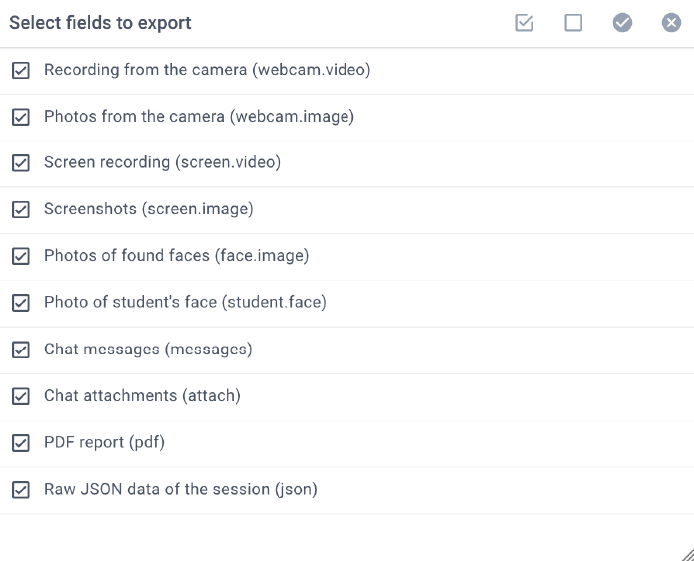
Task: Toggle the Screenshots checkbox
Action: (x=20, y=210)
